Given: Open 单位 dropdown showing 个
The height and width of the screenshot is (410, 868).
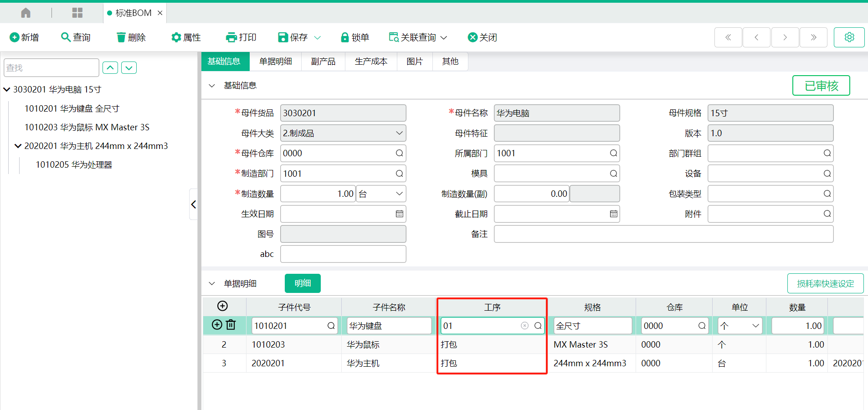Looking at the screenshot, I should tap(740, 326).
